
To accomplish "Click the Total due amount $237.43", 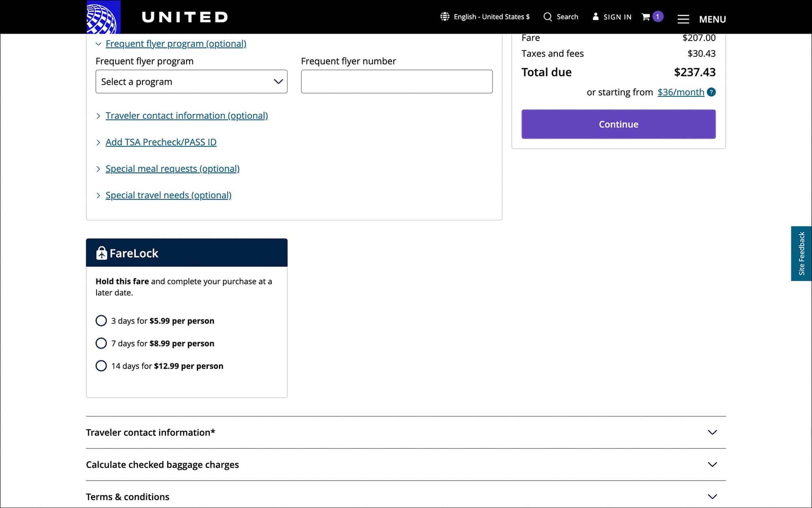I will [x=695, y=72].
